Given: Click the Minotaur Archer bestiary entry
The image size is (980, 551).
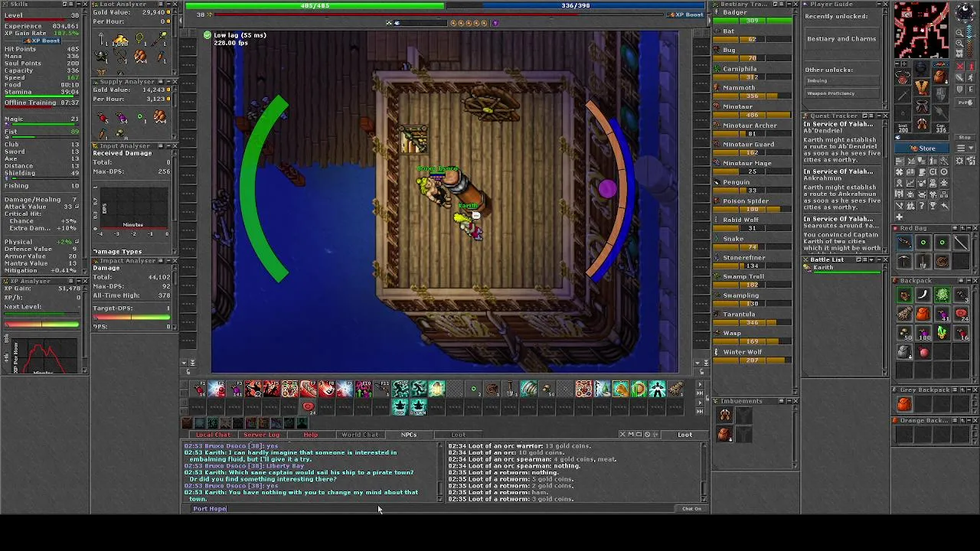Looking at the screenshot, I should click(x=750, y=128).
